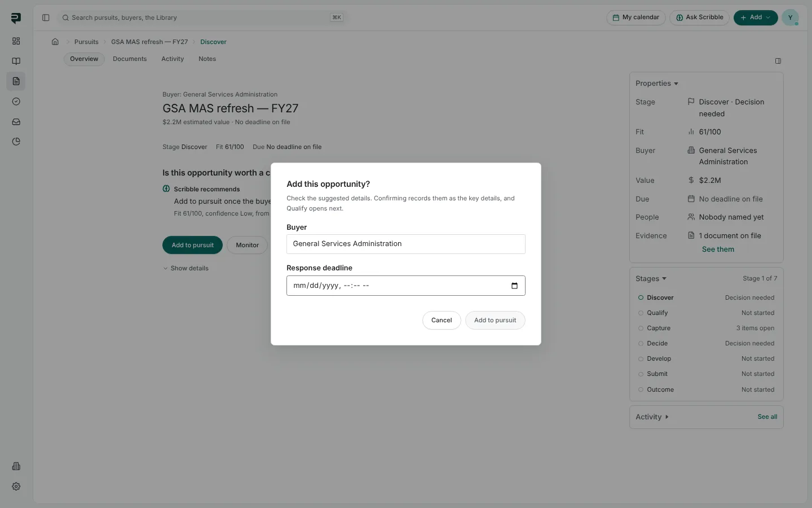Click the Discover breadcrumb
Image resolution: width=812 pixels, height=508 pixels.
(x=213, y=42)
